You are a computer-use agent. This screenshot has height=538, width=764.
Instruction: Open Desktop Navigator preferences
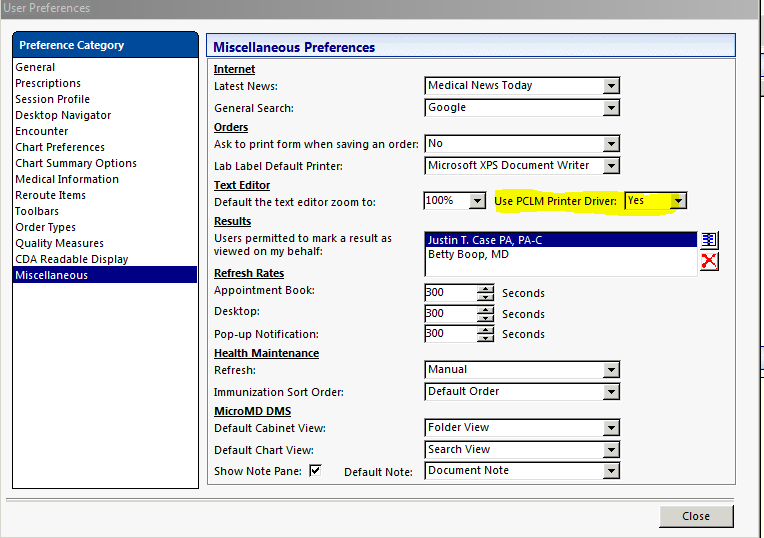(x=63, y=115)
